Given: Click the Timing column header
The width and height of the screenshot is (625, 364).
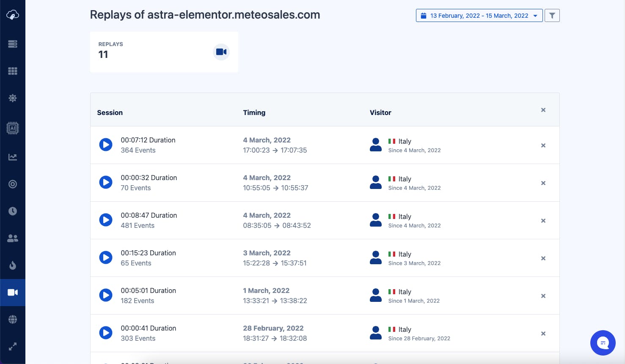Looking at the screenshot, I should pyautogui.click(x=254, y=112).
